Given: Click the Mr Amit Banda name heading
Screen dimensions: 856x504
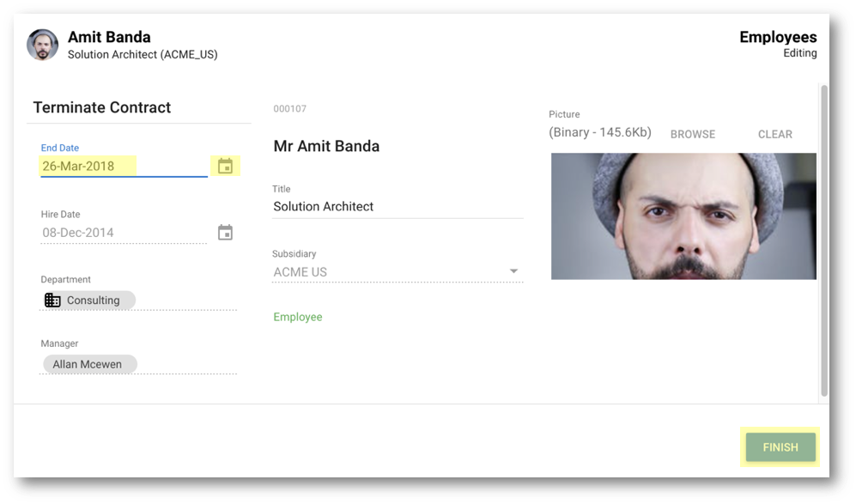Looking at the screenshot, I should pyautogui.click(x=326, y=146).
